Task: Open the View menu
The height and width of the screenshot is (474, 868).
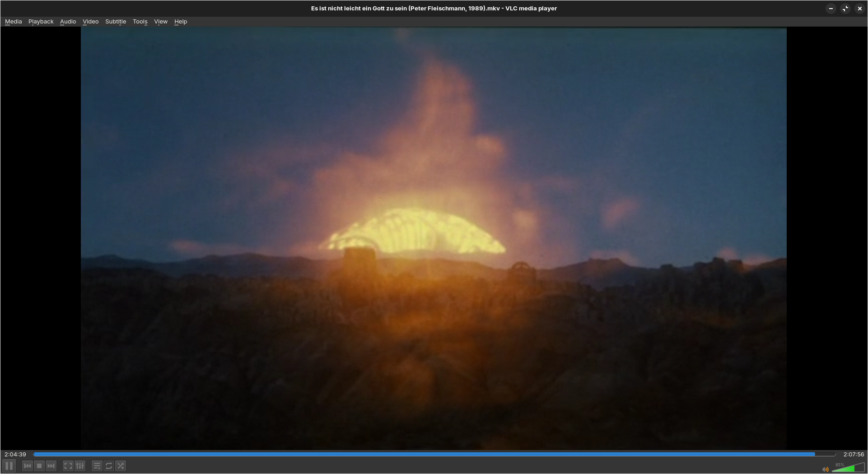Action: pyautogui.click(x=161, y=22)
